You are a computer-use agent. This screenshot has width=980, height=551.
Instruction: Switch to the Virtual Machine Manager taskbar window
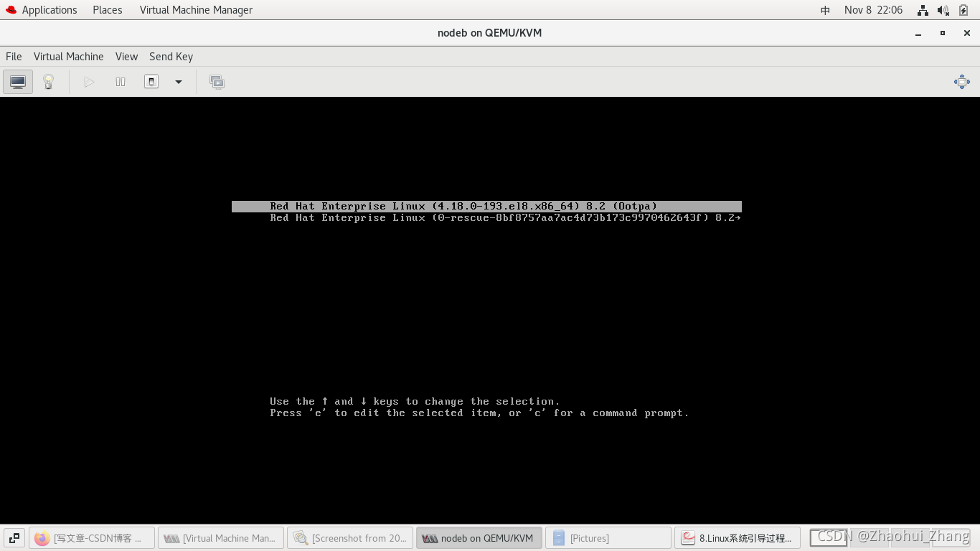click(221, 537)
